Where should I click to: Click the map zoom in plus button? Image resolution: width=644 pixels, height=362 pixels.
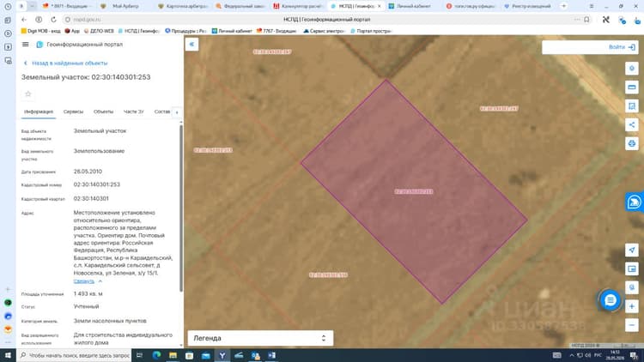click(632, 306)
